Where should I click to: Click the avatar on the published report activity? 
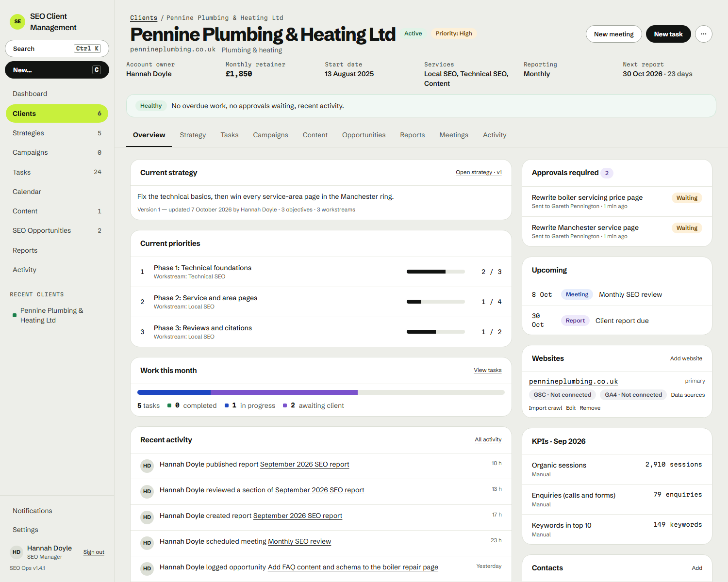click(x=147, y=466)
